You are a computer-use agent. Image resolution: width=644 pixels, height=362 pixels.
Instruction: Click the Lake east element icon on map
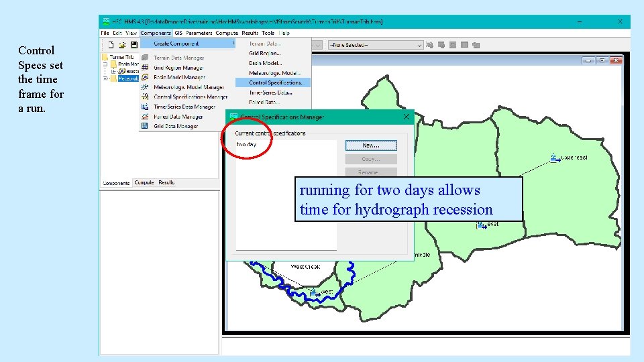[555, 158]
